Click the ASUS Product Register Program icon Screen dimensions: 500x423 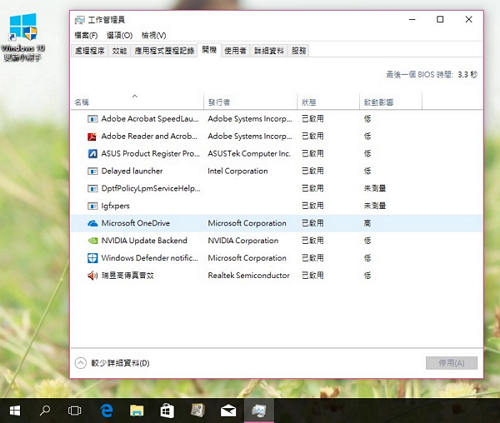[92, 154]
